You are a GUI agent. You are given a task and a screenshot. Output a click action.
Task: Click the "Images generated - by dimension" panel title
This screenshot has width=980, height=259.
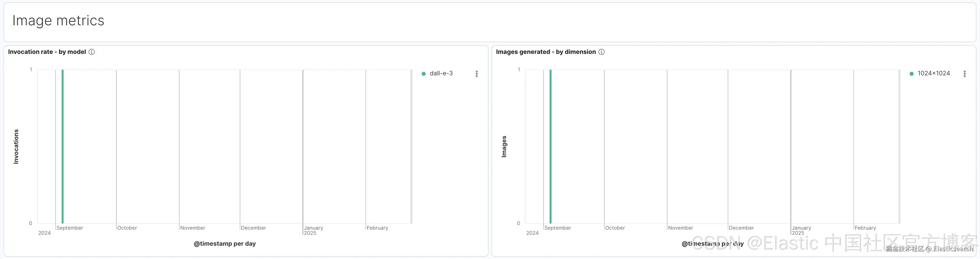coord(546,52)
